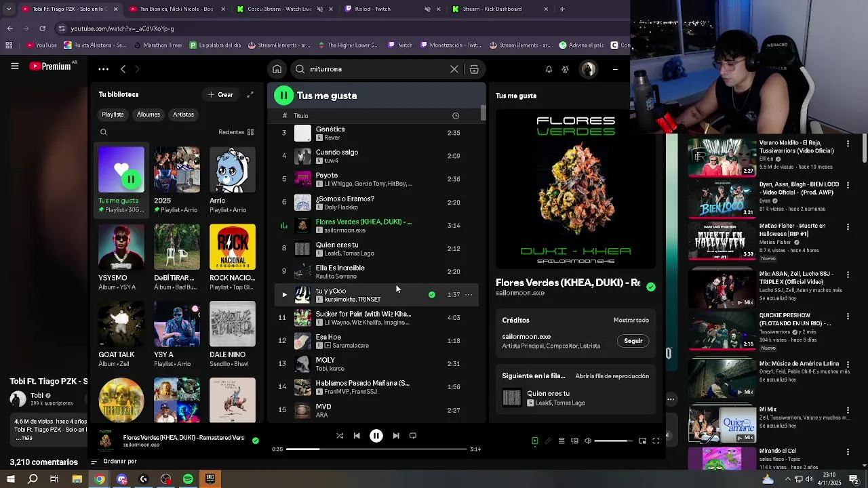Open Spotify profile avatar menu
This screenshot has height=488, width=868.
[x=589, y=69]
